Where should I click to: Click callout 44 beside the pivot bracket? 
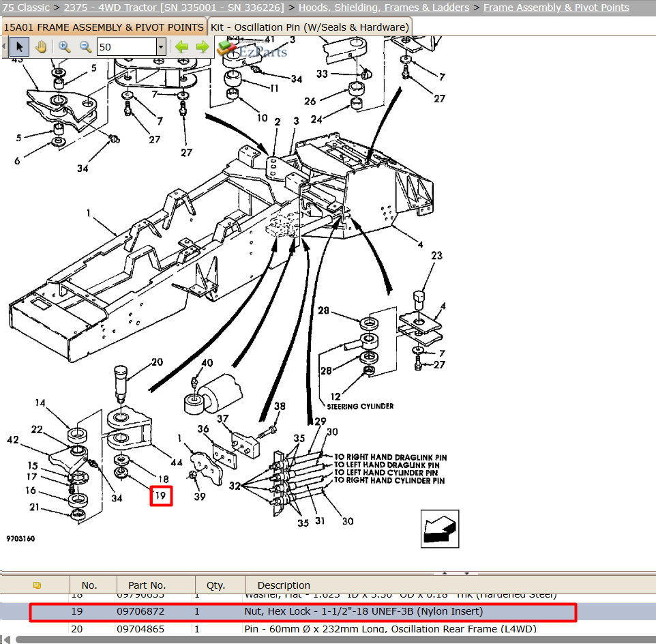pyautogui.click(x=177, y=463)
